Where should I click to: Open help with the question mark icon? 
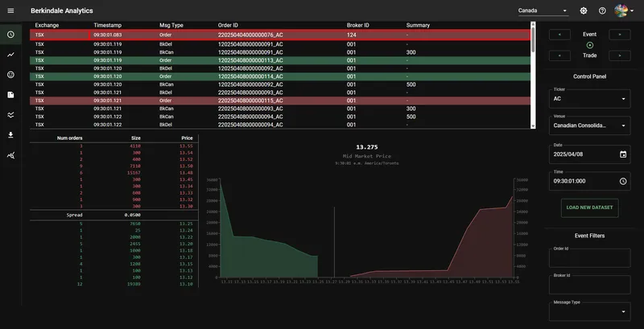tap(602, 11)
